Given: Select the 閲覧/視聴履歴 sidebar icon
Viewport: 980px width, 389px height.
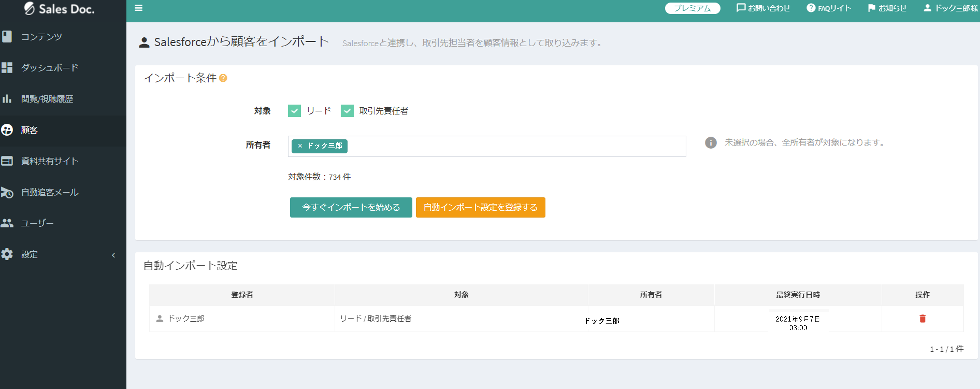Looking at the screenshot, I should (7, 98).
